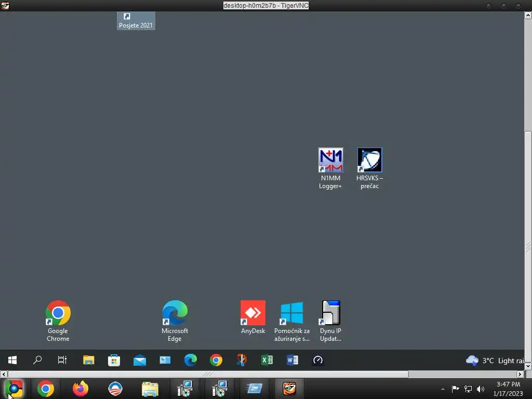Launch Edge from the remote taskbar
This screenshot has height=399, width=532.
(190, 360)
